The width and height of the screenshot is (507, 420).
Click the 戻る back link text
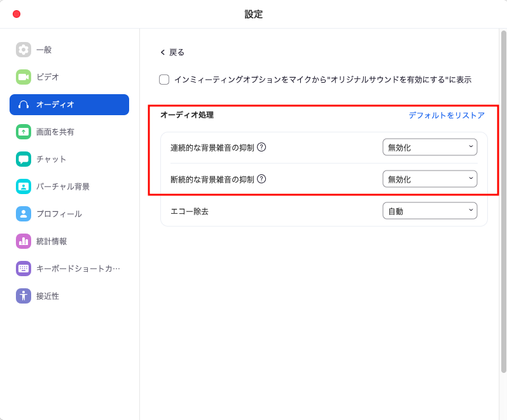click(x=177, y=52)
